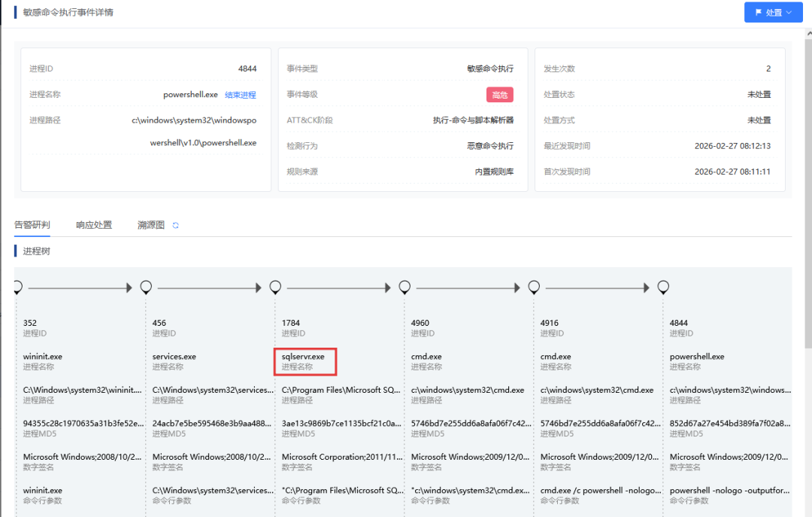
Task: Open the 溯源图 tab
Action: coord(150,224)
